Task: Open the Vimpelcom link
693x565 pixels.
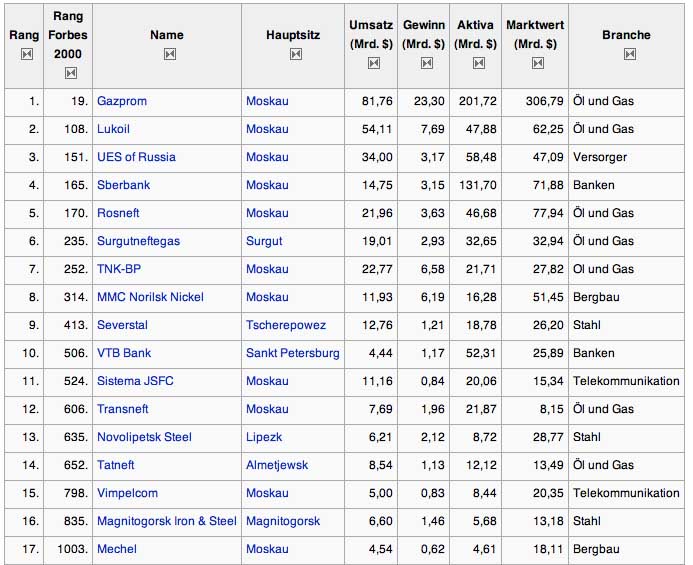Action: pos(127,493)
